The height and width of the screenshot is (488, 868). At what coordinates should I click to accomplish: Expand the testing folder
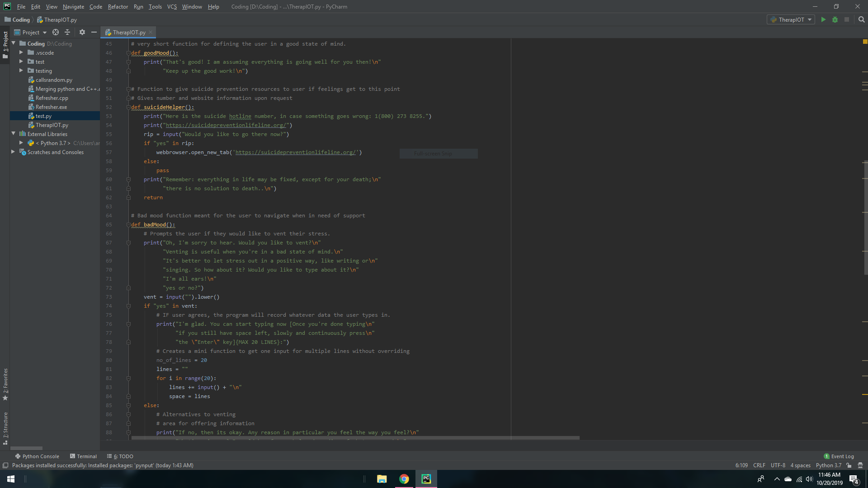(21, 70)
